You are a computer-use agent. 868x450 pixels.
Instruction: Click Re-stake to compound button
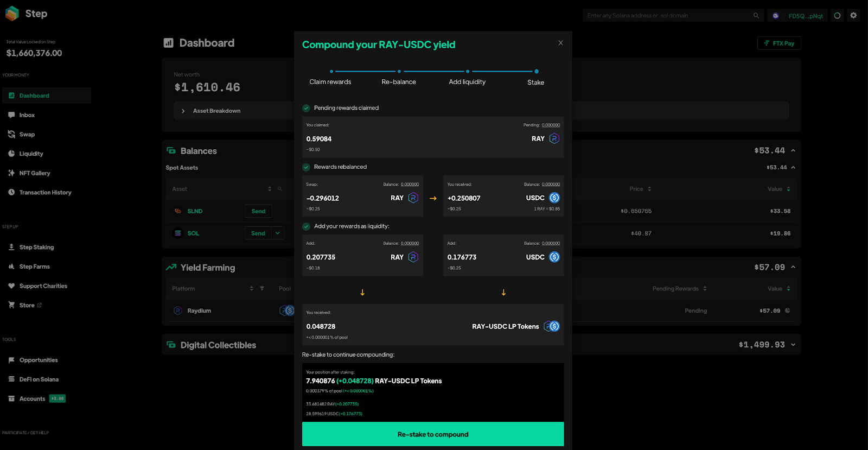pyautogui.click(x=433, y=434)
